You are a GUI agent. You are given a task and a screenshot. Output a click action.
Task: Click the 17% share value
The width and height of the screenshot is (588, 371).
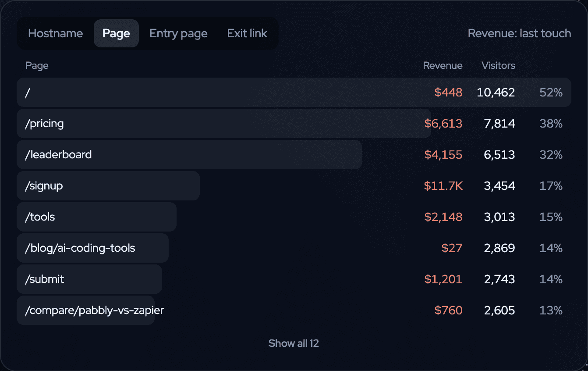551,186
